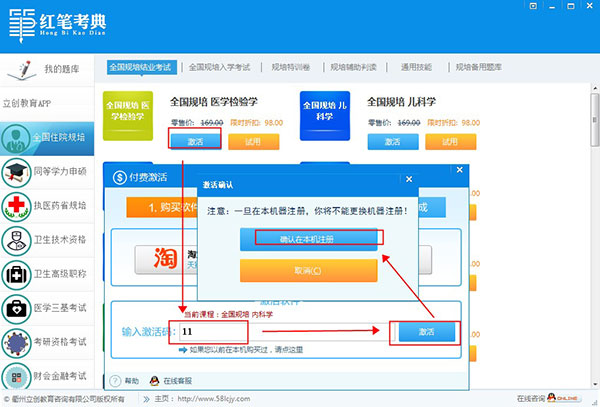The image size is (600, 407).
Task: Click scrollbar down arrow in course list
Action: tap(595, 384)
